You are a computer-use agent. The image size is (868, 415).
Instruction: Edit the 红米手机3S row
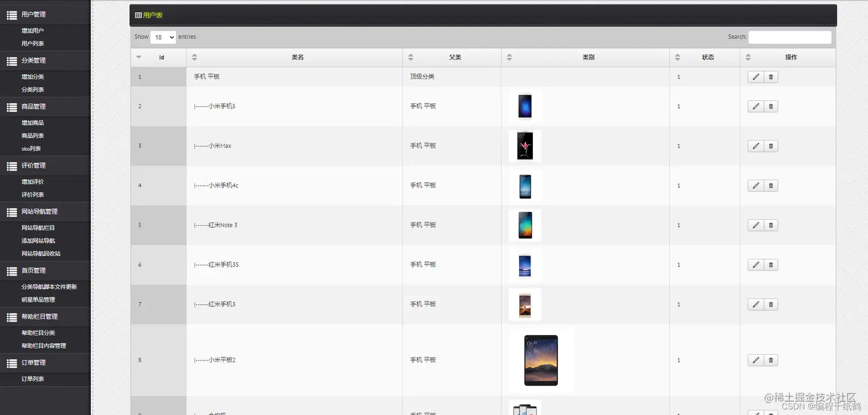[755, 265]
